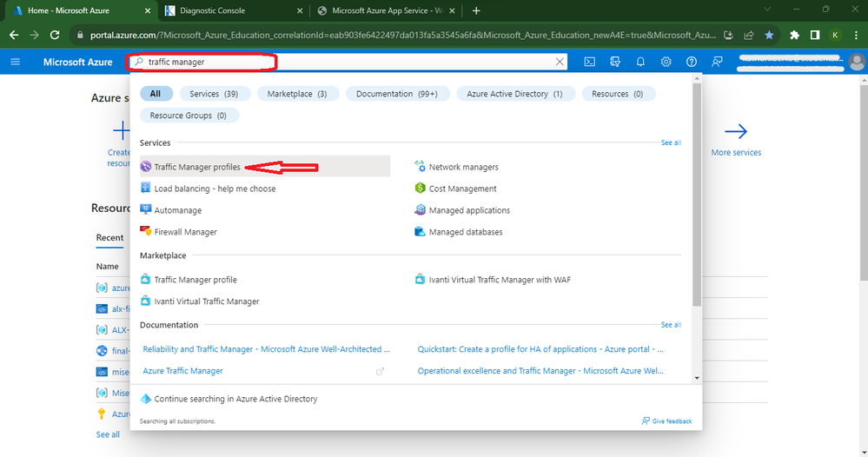Open Reliability and Traffic Manager documentation link
Viewport: 868px width, 457px height.
266,348
